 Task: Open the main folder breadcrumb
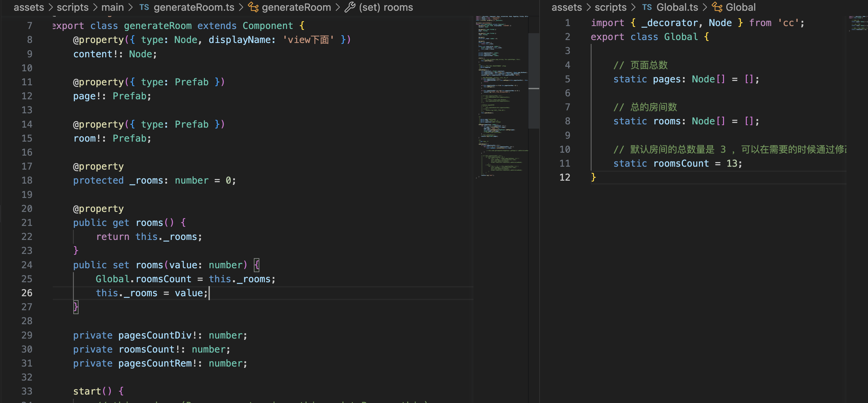(x=112, y=7)
